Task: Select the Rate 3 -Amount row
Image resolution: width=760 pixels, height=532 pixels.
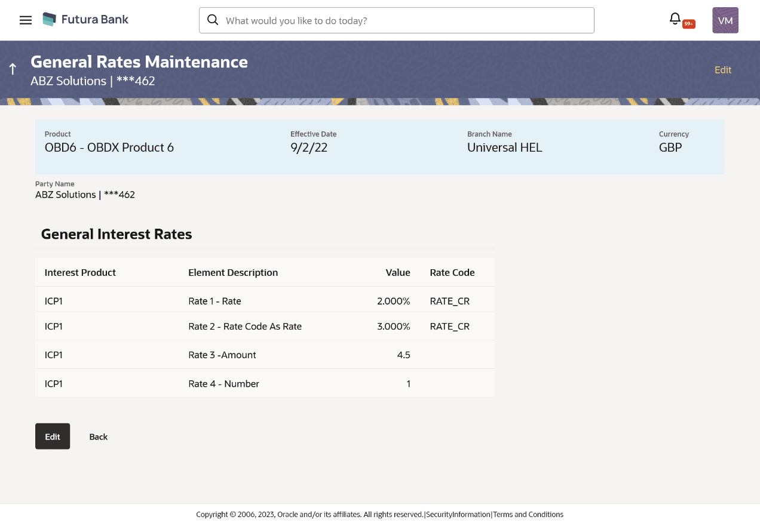Action: click(222, 355)
